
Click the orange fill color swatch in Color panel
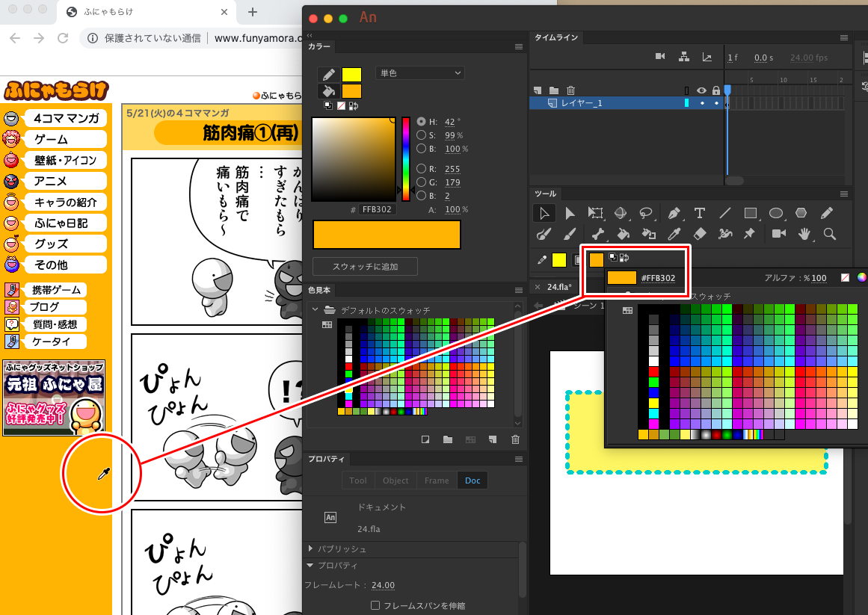351,90
